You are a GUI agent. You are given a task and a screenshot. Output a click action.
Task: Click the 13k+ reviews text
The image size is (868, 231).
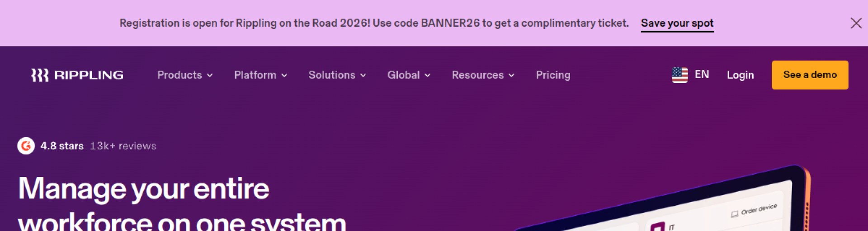click(x=123, y=146)
